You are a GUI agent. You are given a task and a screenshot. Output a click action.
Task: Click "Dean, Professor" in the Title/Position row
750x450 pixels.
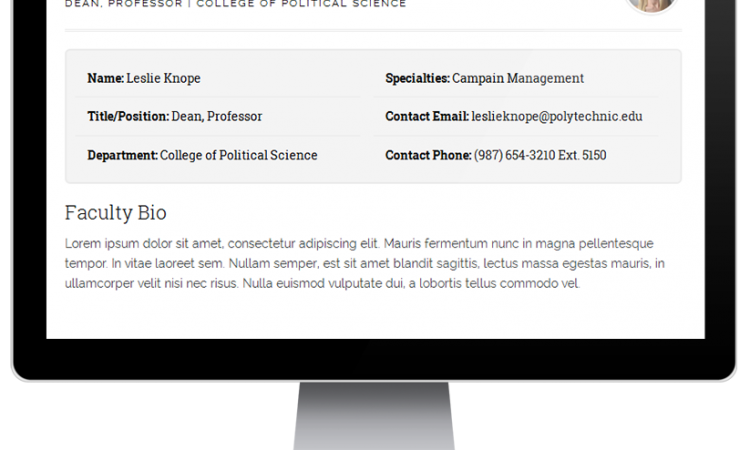tap(217, 117)
